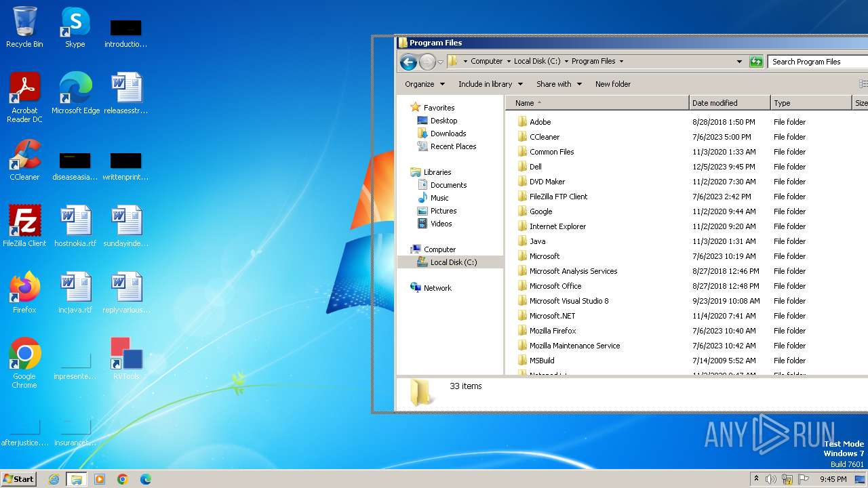Screen dimensions: 868x488
Task: Show hidden system tray icons
Action: click(x=756, y=479)
